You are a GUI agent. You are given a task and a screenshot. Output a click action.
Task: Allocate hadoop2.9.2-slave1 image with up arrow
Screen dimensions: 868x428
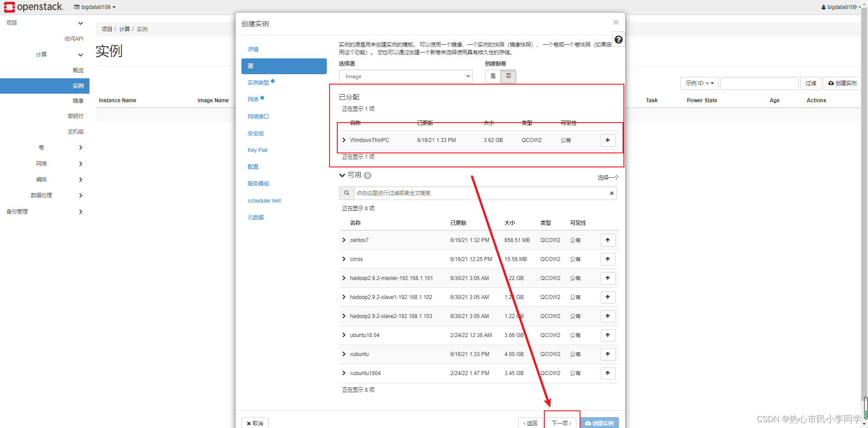point(608,297)
